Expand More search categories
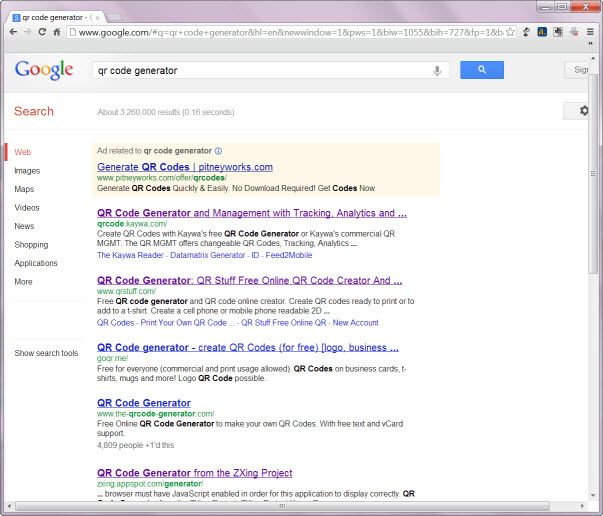Image resolution: width=603 pixels, height=516 pixels. [23, 281]
